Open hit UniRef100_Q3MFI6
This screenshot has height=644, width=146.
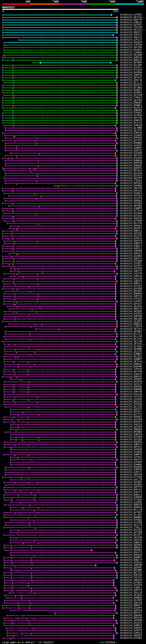[x=131, y=75]
